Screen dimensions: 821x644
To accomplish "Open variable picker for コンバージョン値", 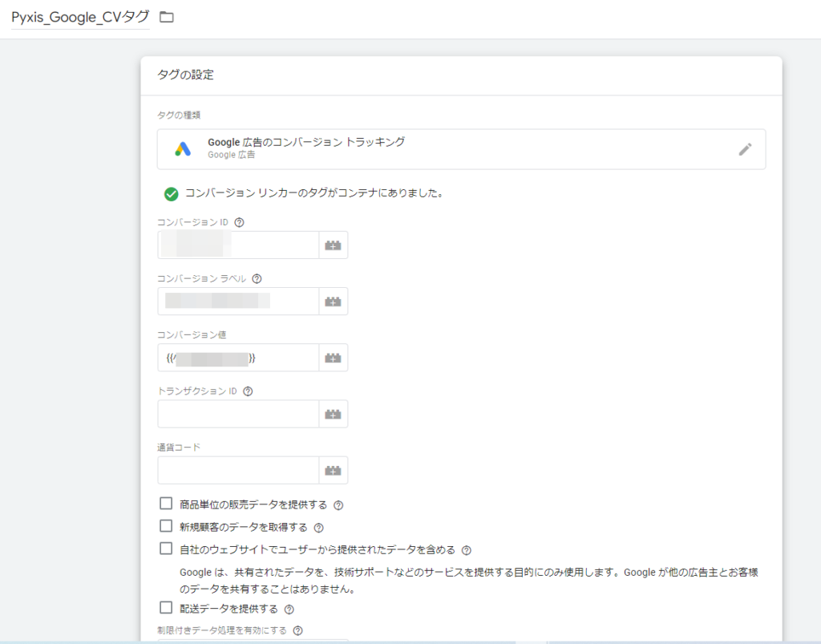I will pyautogui.click(x=333, y=358).
